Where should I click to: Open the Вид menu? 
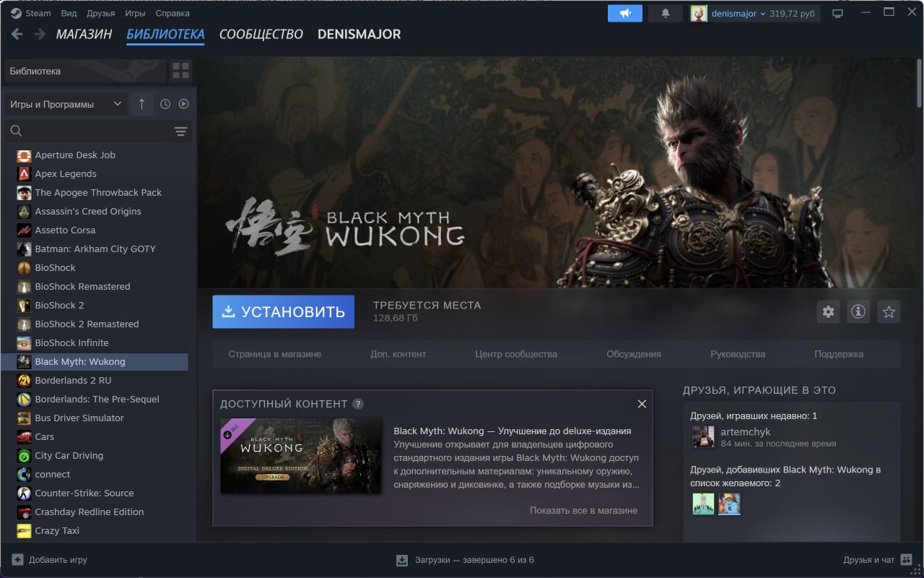[x=69, y=13]
